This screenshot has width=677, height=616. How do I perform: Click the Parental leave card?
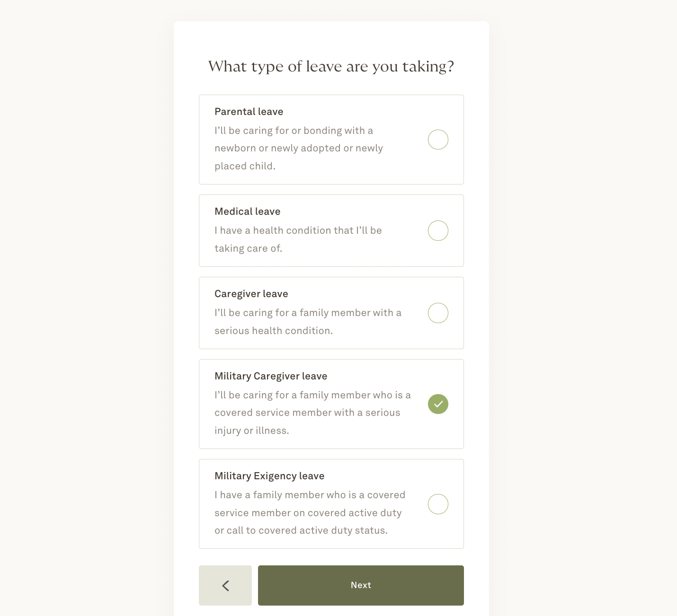(x=331, y=140)
